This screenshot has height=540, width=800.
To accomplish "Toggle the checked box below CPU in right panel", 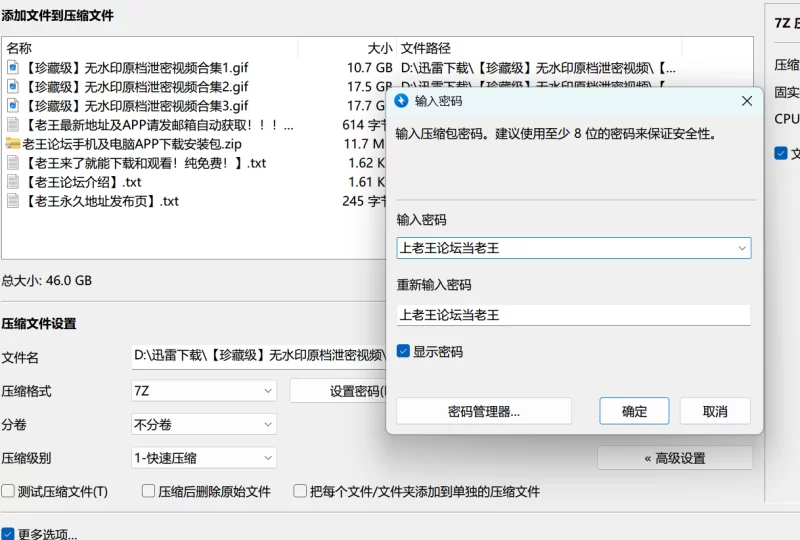I will point(781,153).
